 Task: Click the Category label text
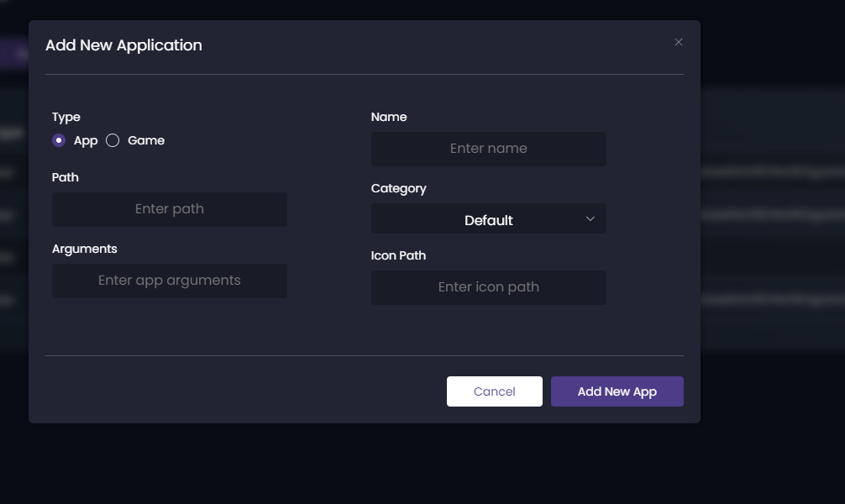click(399, 188)
